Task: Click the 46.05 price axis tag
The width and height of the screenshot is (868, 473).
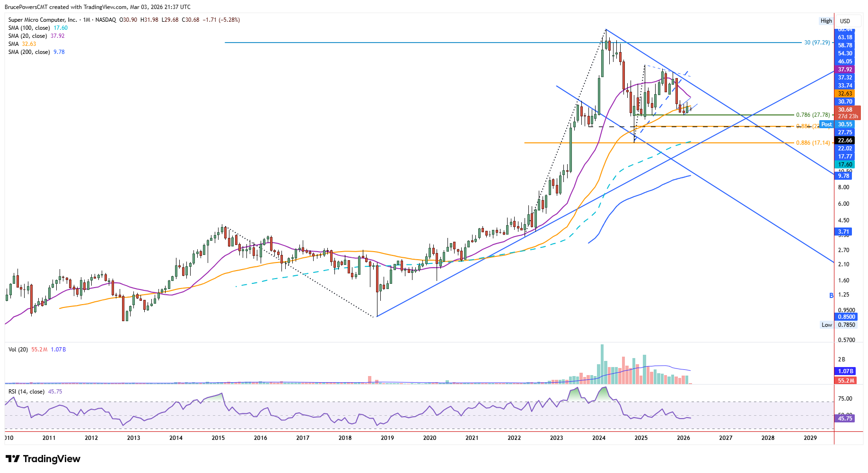Action: (x=845, y=61)
